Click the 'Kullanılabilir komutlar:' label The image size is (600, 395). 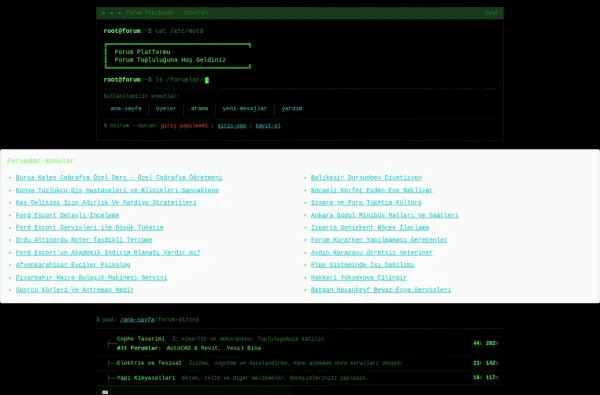pyautogui.click(x=141, y=96)
